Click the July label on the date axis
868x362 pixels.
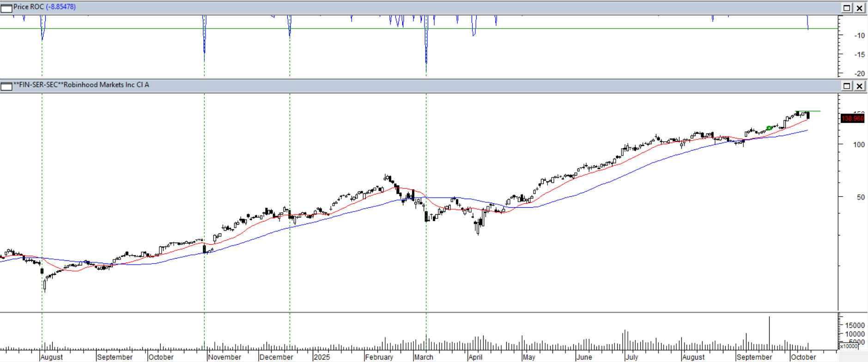coord(631,357)
